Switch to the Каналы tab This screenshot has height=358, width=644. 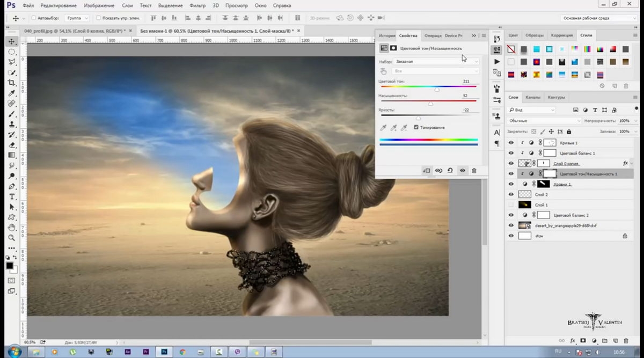pyautogui.click(x=533, y=97)
